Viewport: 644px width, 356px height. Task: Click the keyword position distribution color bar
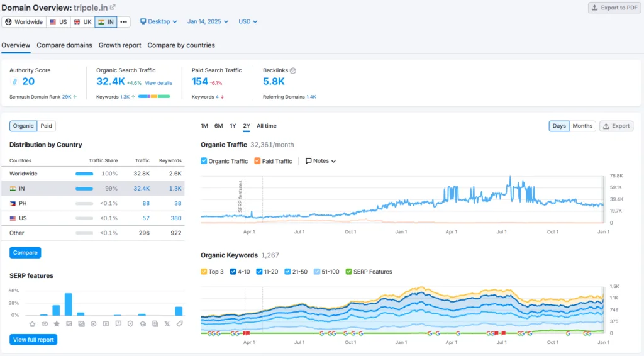pyautogui.click(x=154, y=96)
